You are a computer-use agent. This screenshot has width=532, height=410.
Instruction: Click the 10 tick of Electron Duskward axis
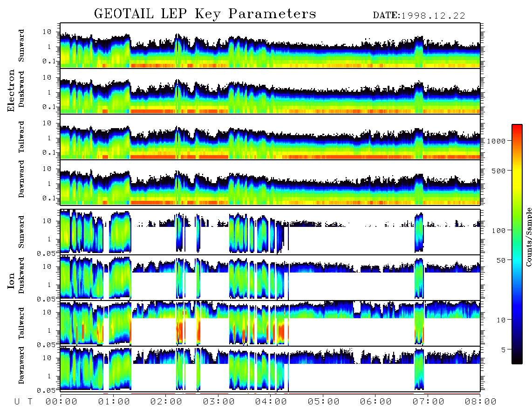(47, 77)
